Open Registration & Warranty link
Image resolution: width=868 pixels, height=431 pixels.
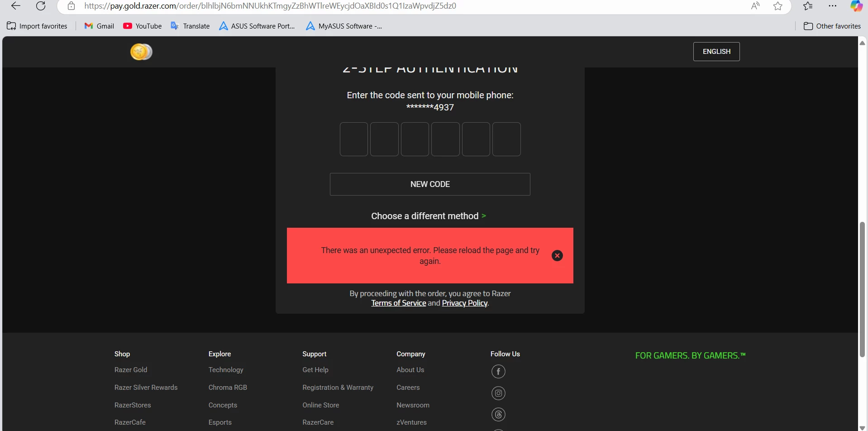pos(338,388)
